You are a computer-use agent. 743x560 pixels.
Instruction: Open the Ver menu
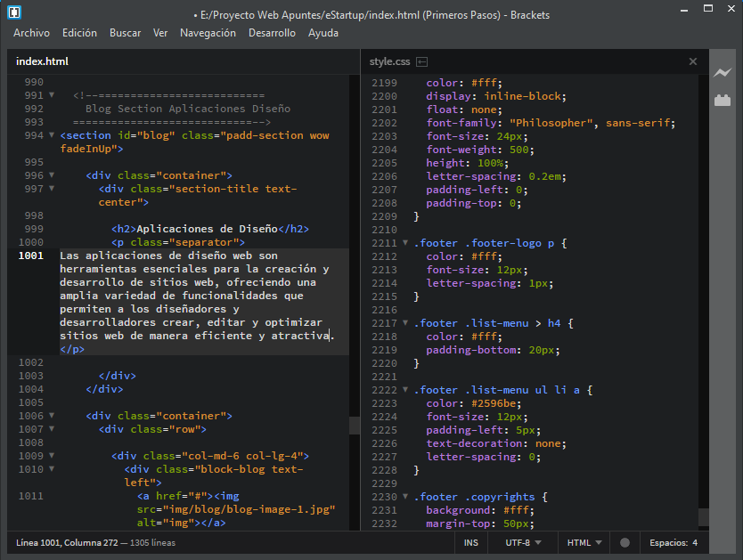[x=160, y=33]
